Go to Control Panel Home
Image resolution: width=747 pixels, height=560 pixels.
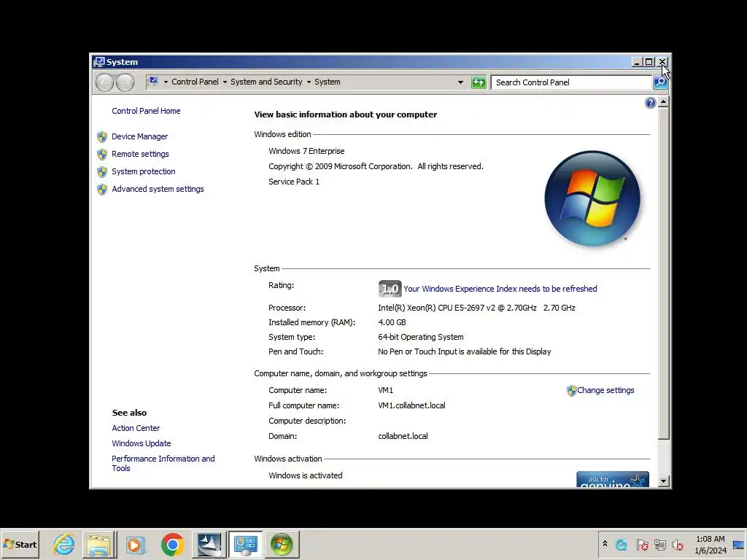(x=146, y=111)
